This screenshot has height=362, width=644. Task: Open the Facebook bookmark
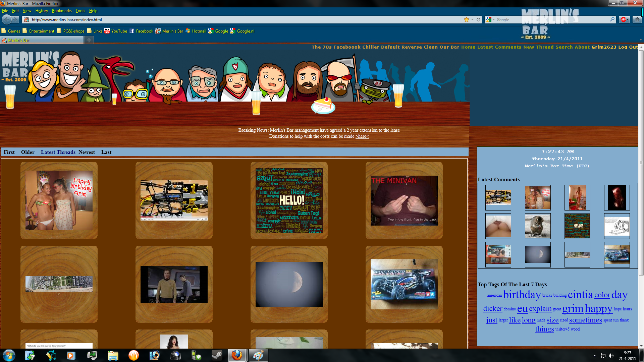(141, 31)
